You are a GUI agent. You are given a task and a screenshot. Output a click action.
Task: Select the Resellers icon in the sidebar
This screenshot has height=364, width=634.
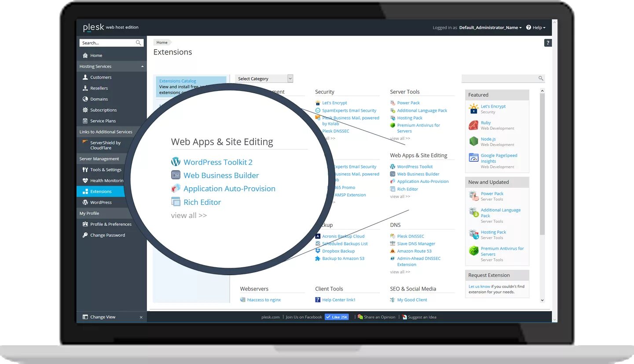(85, 88)
